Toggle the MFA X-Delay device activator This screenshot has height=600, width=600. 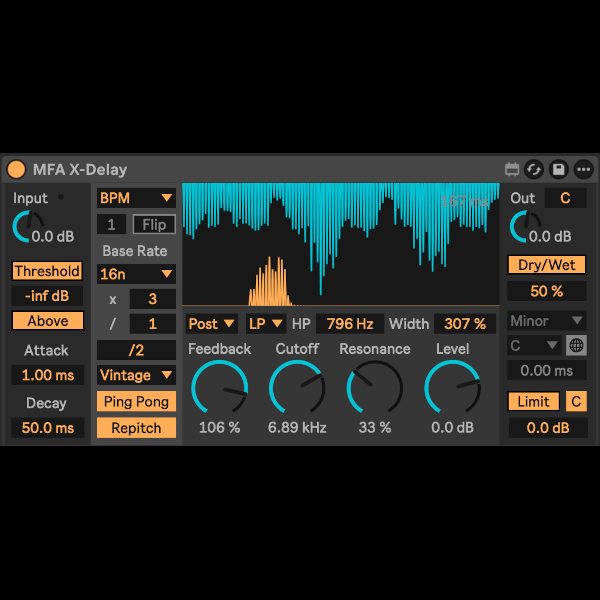pyautogui.click(x=17, y=169)
